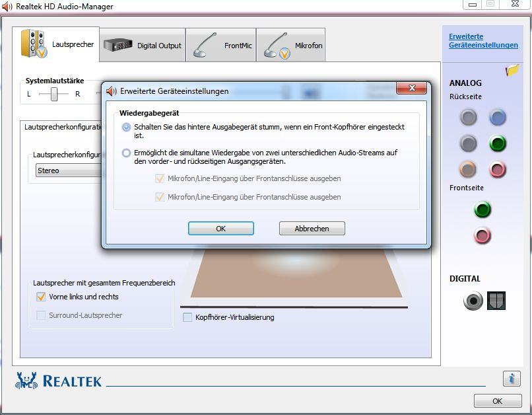Viewport: 532px width, 415px height.
Task: Open the information icon button
Action: [512, 378]
